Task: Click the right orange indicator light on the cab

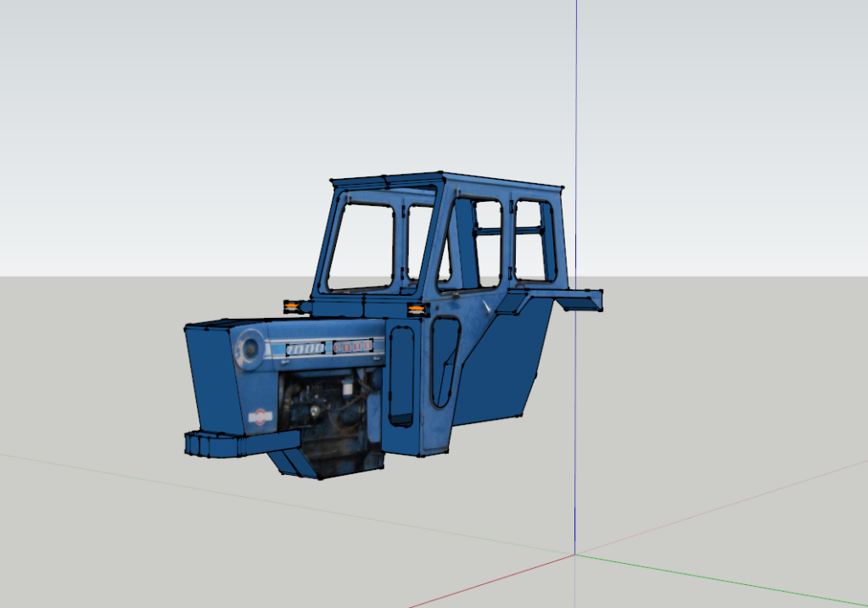Action: [418, 310]
